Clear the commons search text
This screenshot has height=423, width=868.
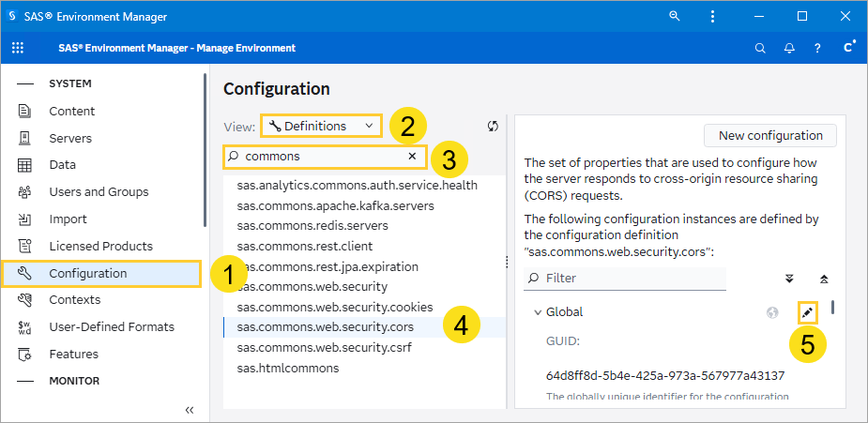[x=412, y=157]
